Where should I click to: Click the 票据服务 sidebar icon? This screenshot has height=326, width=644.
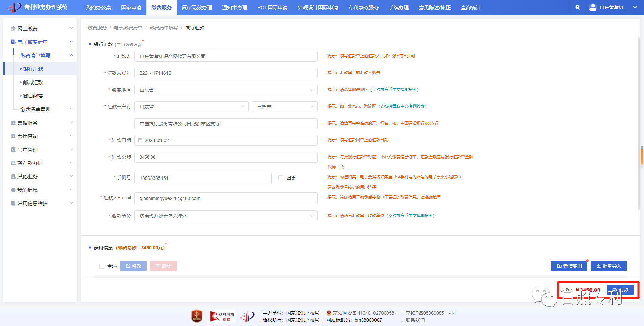pos(13,123)
